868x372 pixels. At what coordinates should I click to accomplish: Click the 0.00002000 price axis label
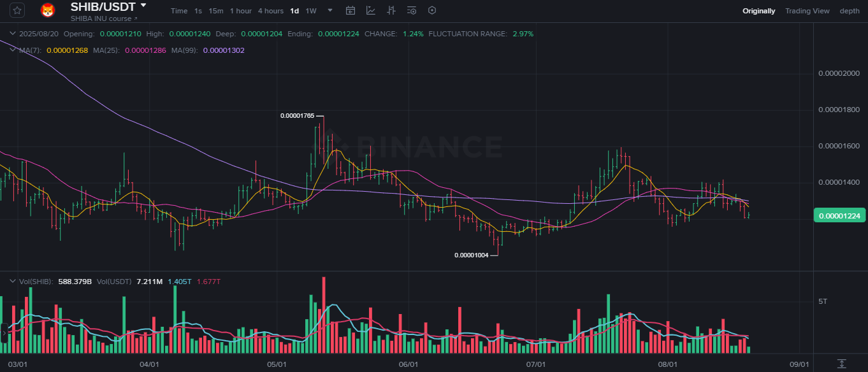[x=839, y=74]
